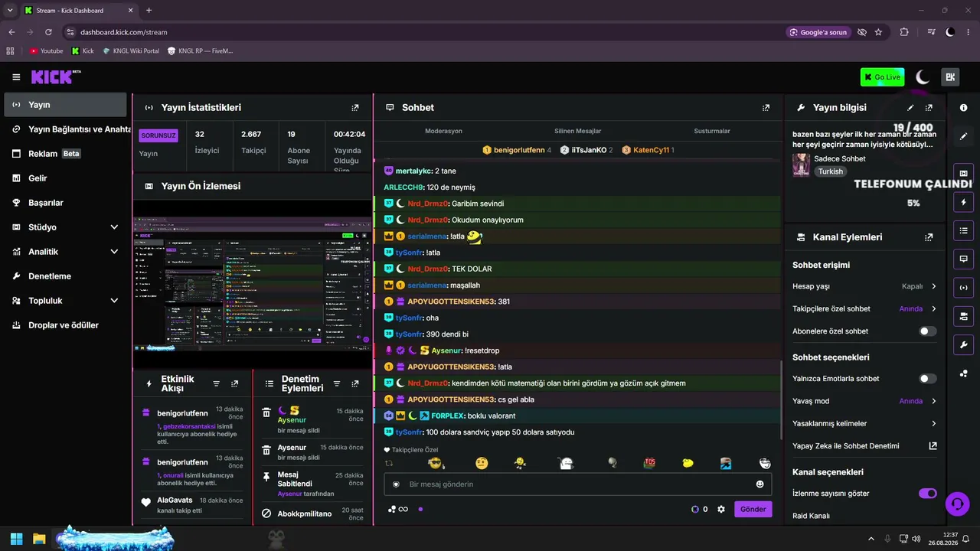Click the lightning bolt icon in right rail
Image resolution: width=980 pixels, height=551 pixels.
pyautogui.click(x=963, y=202)
